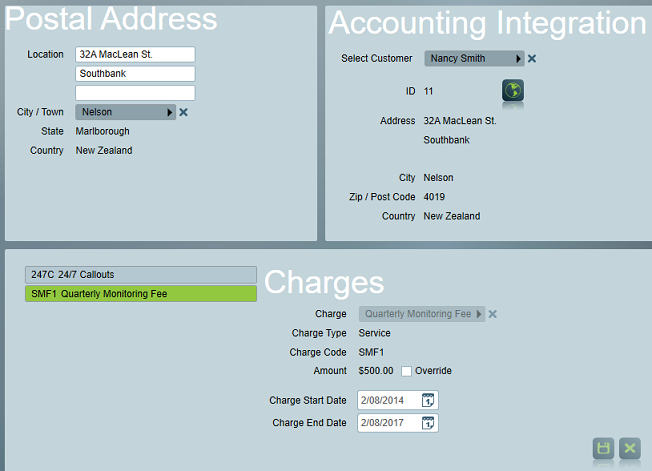Click the Accounting Integration panel heading
Screen dimensions: 652x471
point(487,23)
